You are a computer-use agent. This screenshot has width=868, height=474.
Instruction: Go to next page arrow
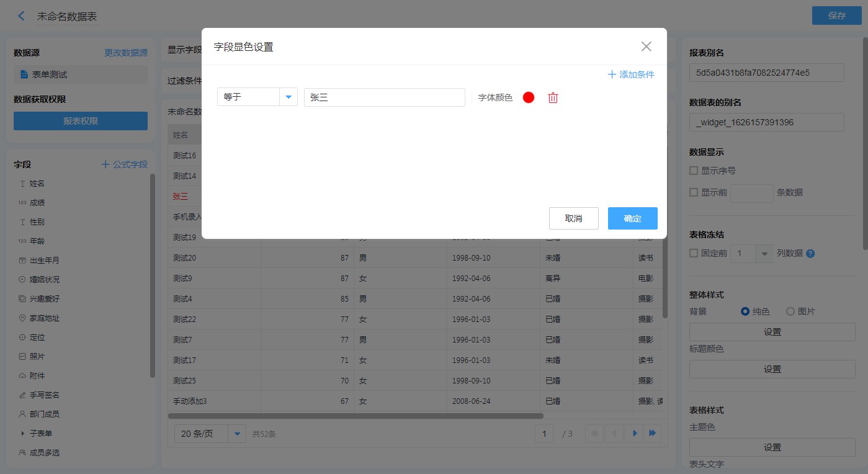(x=634, y=433)
